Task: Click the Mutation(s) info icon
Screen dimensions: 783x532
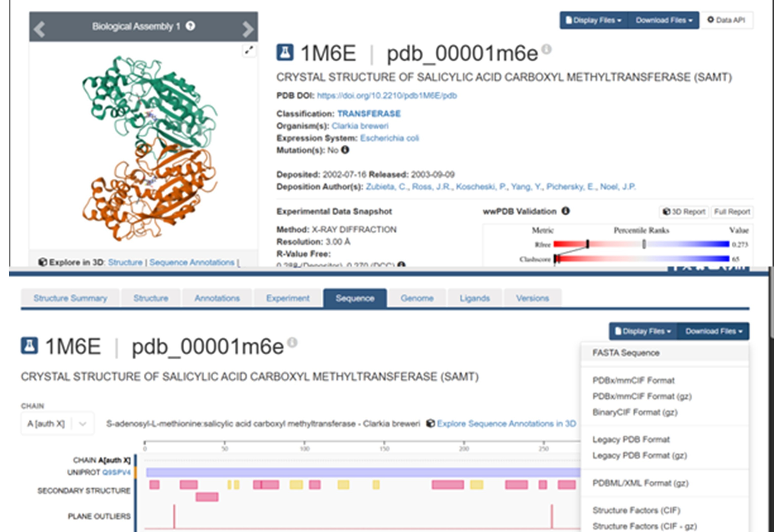Action: tap(345, 150)
